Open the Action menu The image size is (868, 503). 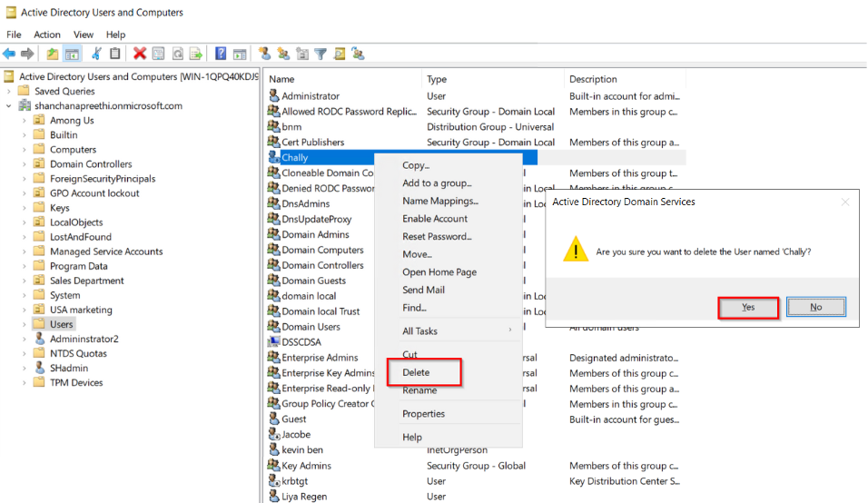pyautogui.click(x=47, y=35)
